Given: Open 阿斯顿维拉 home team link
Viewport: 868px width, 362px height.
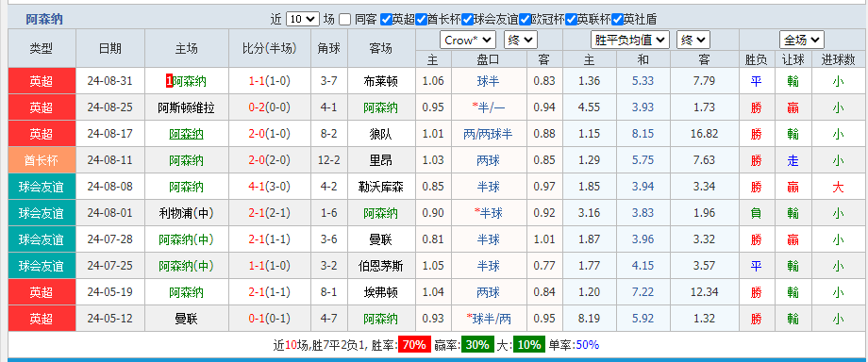Looking at the screenshot, I should coord(186,107).
